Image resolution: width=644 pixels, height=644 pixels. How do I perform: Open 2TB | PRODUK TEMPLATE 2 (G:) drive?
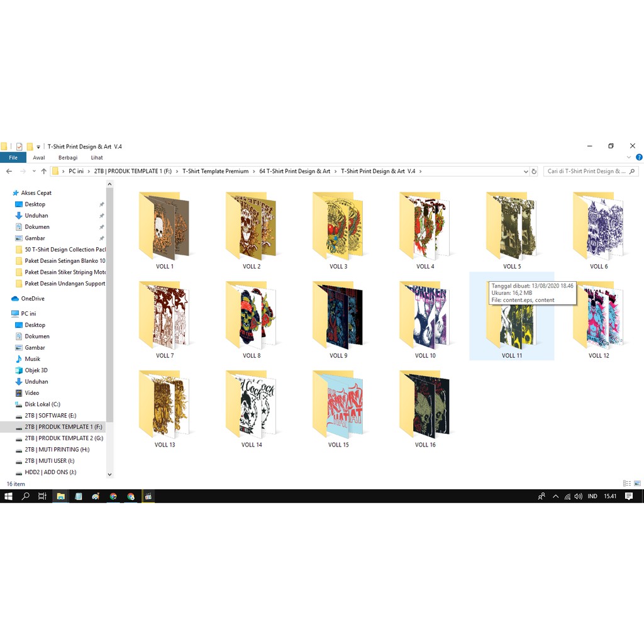click(x=64, y=438)
